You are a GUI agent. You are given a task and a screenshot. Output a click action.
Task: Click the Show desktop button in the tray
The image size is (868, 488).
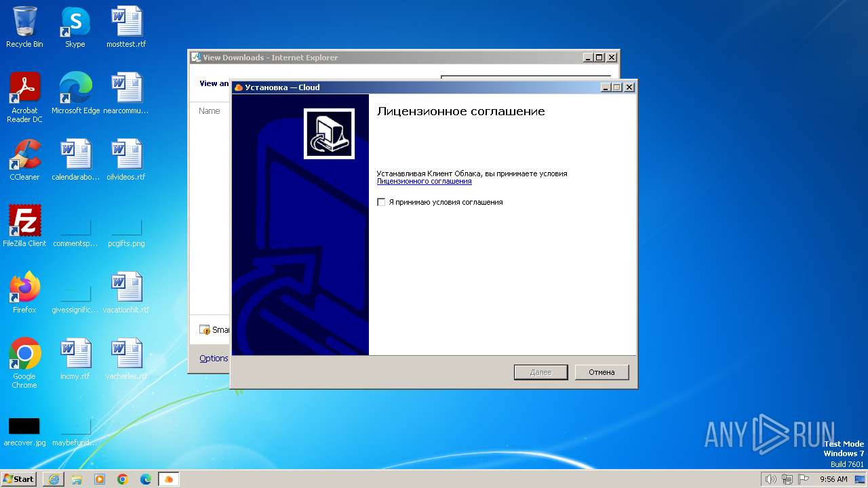pyautogui.click(x=861, y=479)
